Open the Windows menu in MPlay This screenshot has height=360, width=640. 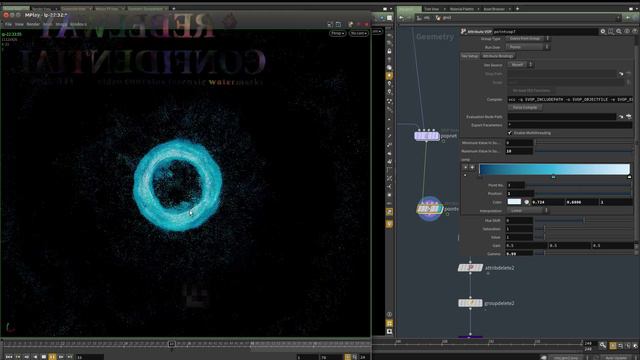(78, 24)
